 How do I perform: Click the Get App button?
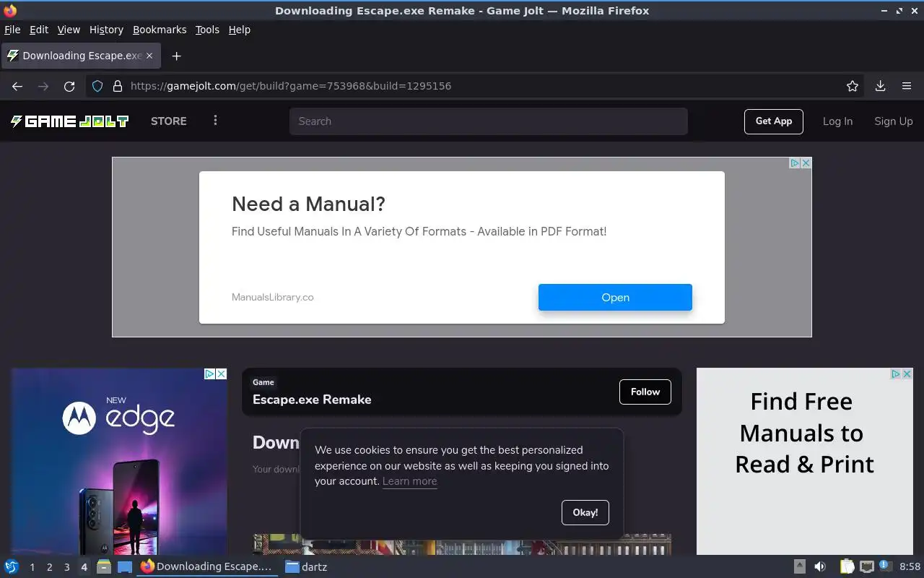[774, 121]
